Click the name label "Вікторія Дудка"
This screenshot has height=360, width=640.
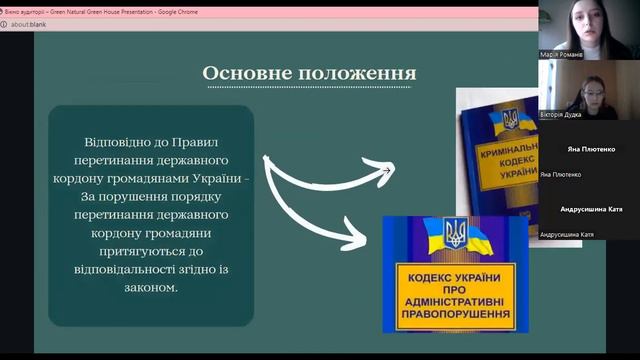[x=560, y=115]
